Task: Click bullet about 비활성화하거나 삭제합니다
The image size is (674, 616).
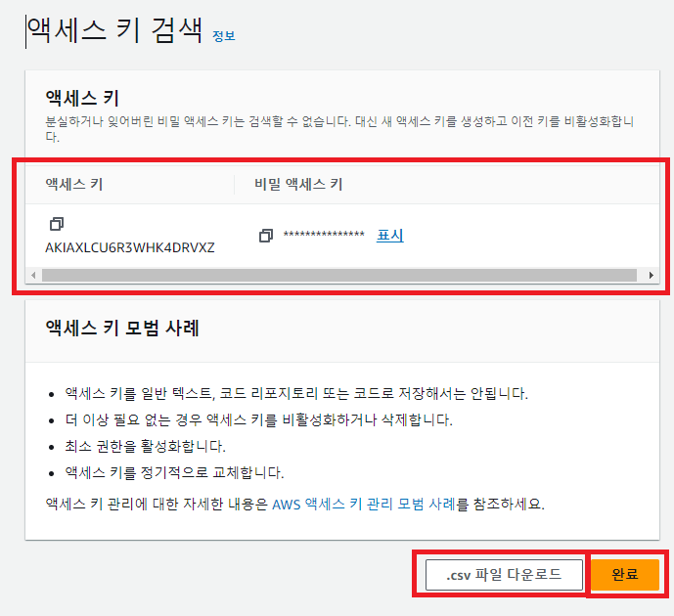Action: coord(259,420)
